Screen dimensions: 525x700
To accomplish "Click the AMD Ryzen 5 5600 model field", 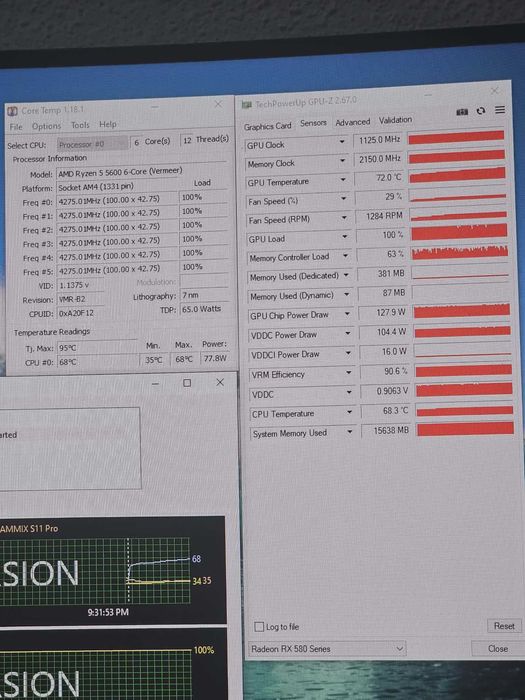I will click(142, 172).
